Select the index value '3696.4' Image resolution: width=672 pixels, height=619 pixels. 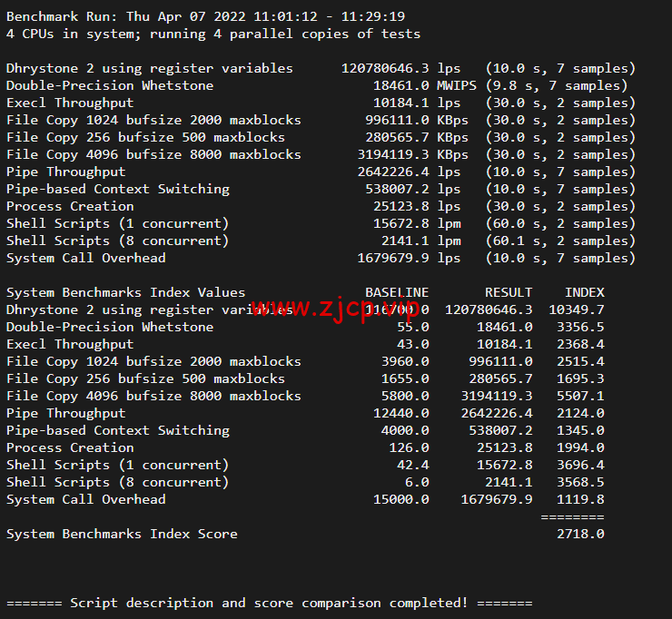click(x=580, y=466)
